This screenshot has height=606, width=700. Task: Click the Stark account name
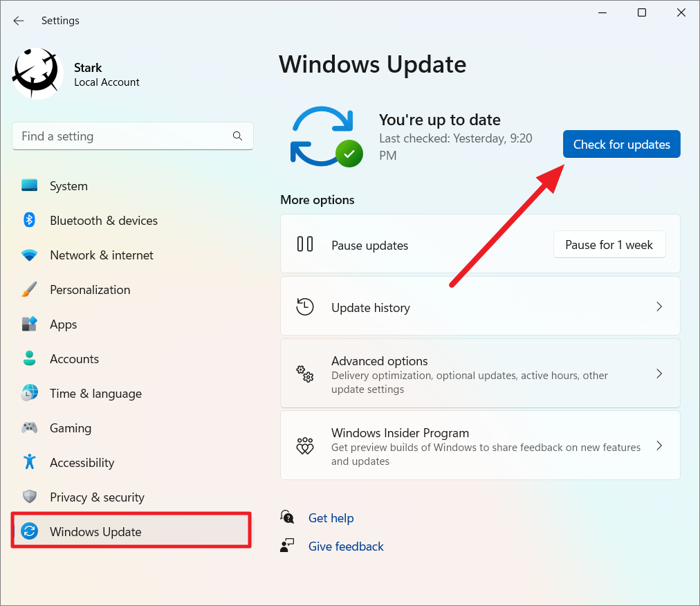88,67
